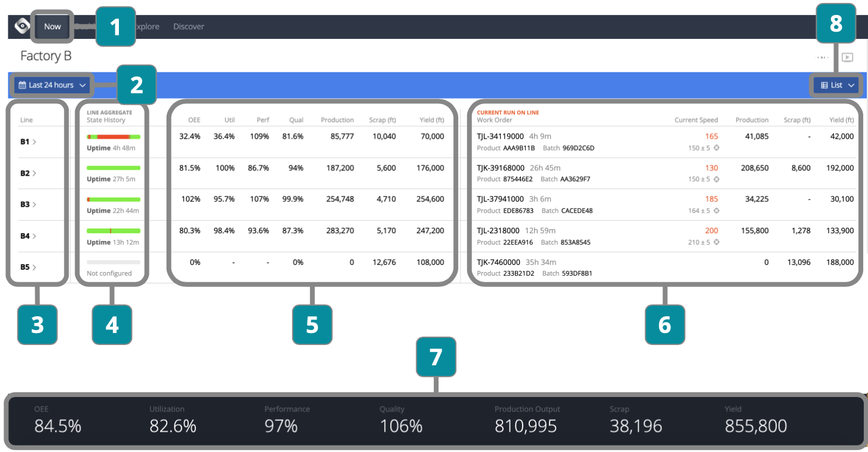Click target speed crosshair icon for TJL-34119000
The image size is (868, 452).
(716, 148)
